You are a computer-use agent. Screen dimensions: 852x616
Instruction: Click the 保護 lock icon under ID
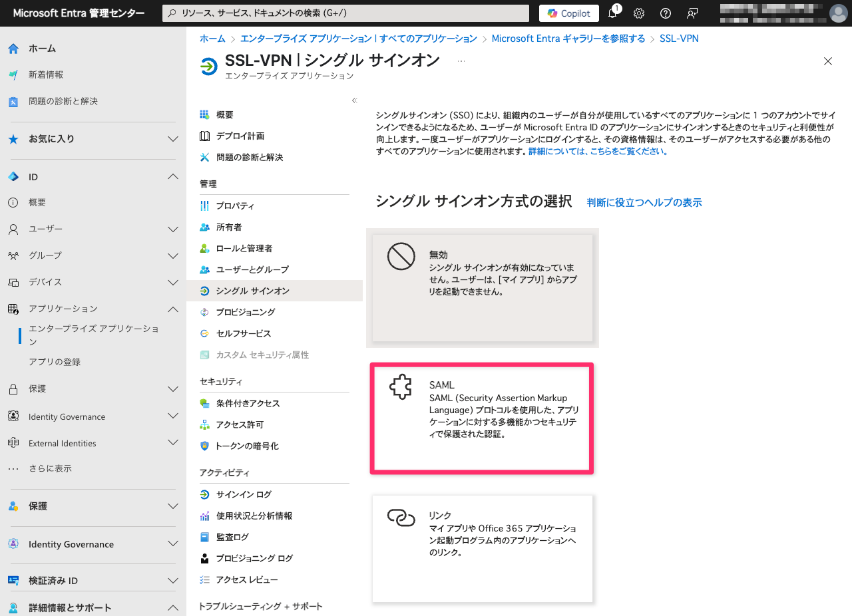point(13,388)
